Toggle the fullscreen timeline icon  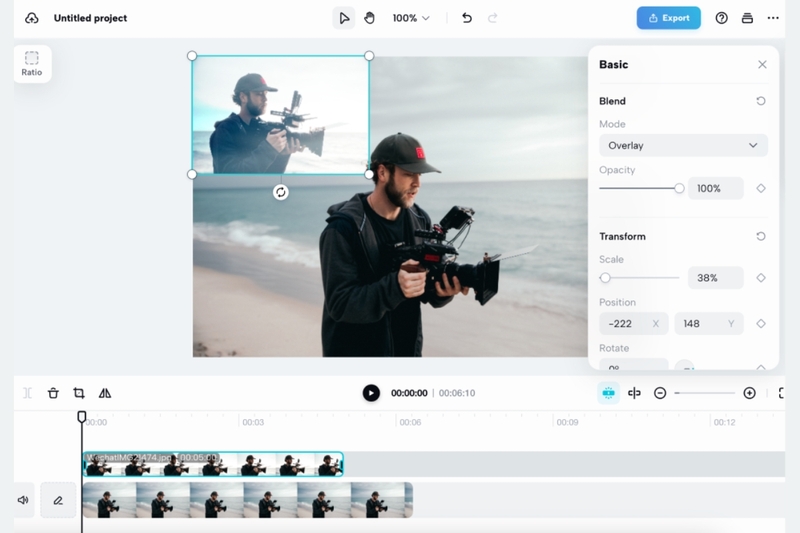(781, 393)
